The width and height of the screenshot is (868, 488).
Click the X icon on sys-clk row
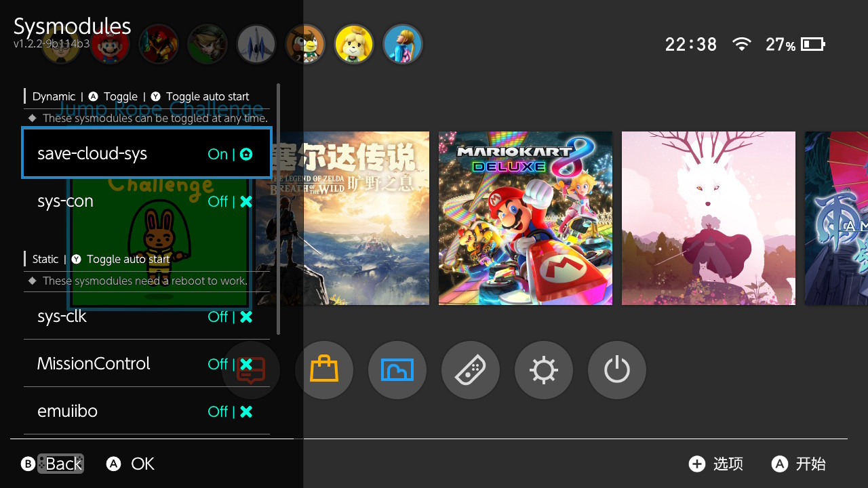pyautogui.click(x=246, y=317)
